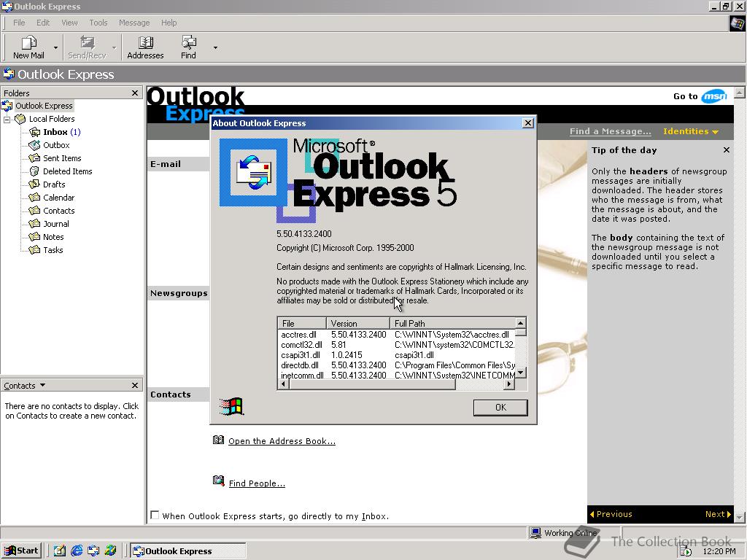The image size is (747, 560).
Task: Click the msn logo
Action: point(713,96)
